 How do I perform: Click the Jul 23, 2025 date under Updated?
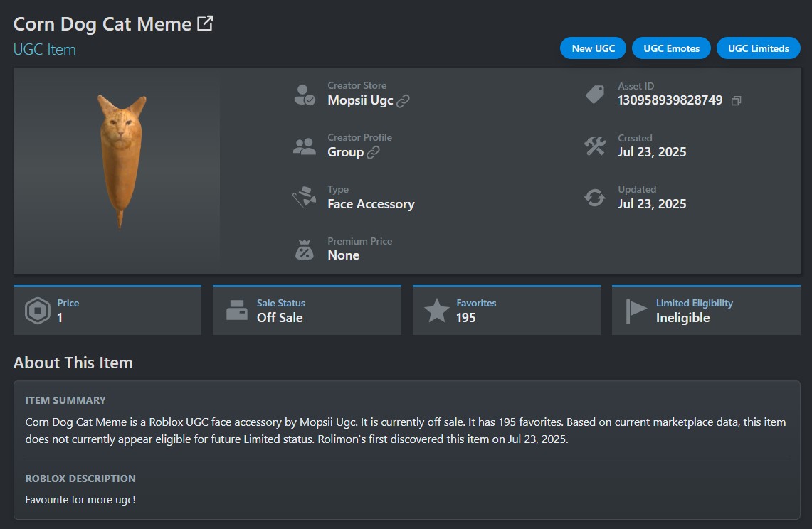point(651,204)
